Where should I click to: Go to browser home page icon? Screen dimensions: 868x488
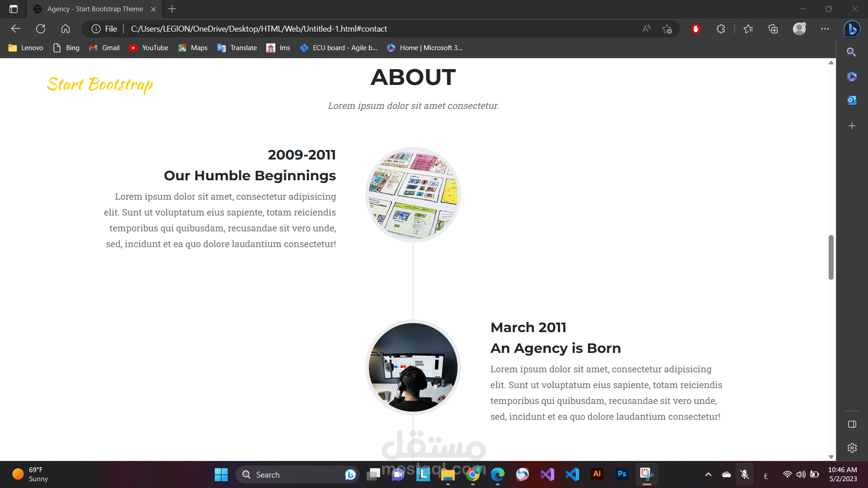click(x=66, y=29)
